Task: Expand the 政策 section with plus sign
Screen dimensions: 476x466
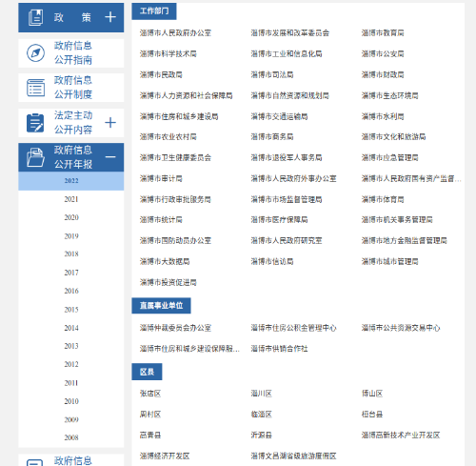Action: 110,17
